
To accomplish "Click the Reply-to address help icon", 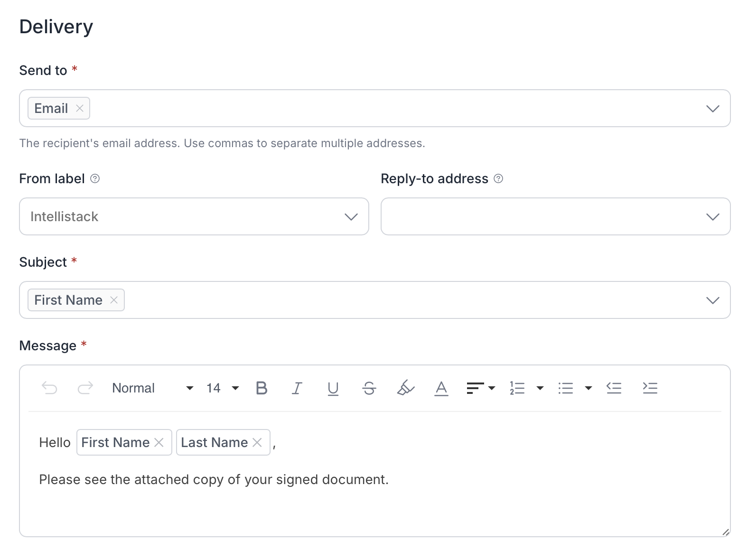I will click(x=498, y=179).
